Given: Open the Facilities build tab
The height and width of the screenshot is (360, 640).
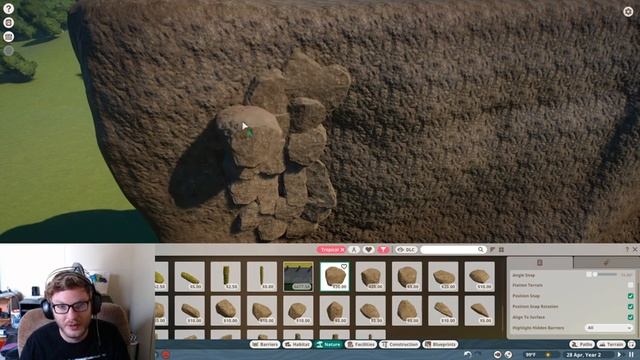Looking at the screenshot, I should tap(361, 344).
